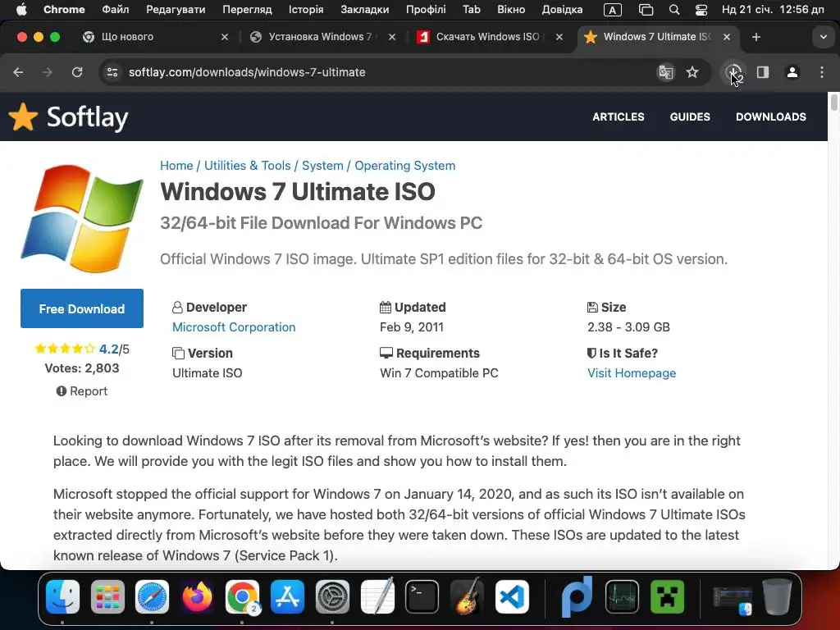Click the Chrome back arrow
Viewport: 840px width, 630px height.
pyautogui.click(x=18, y=72)
